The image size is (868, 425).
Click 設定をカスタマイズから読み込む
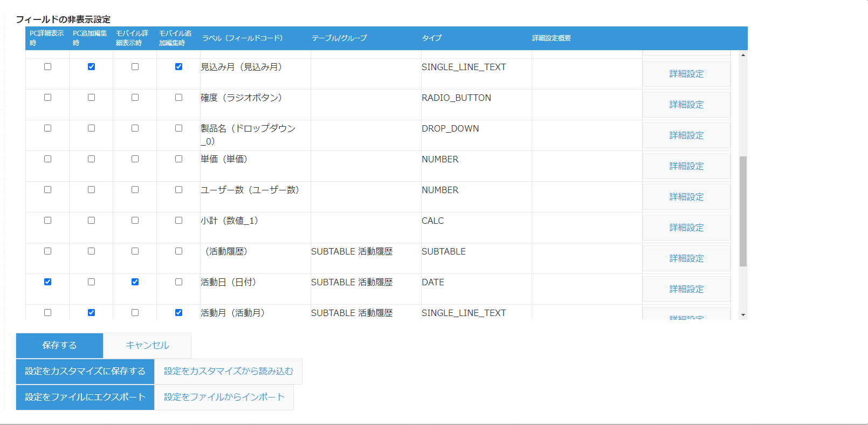229,371
